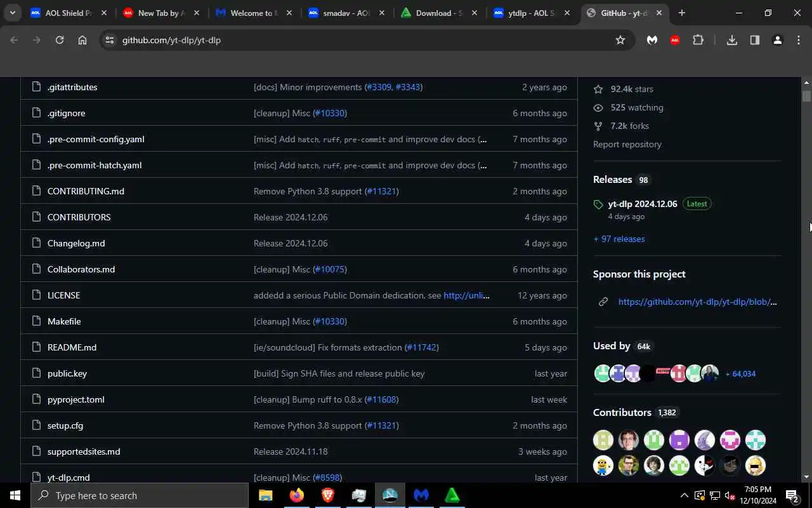
Task: Switch to the Welcome to Malwarebytes tab
Action: [254, 13]
